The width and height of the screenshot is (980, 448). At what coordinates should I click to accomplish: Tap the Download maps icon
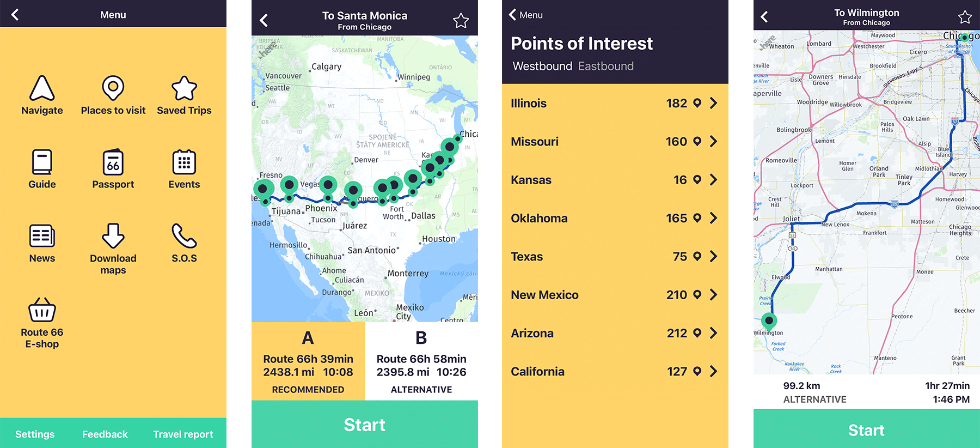(113, 236)
